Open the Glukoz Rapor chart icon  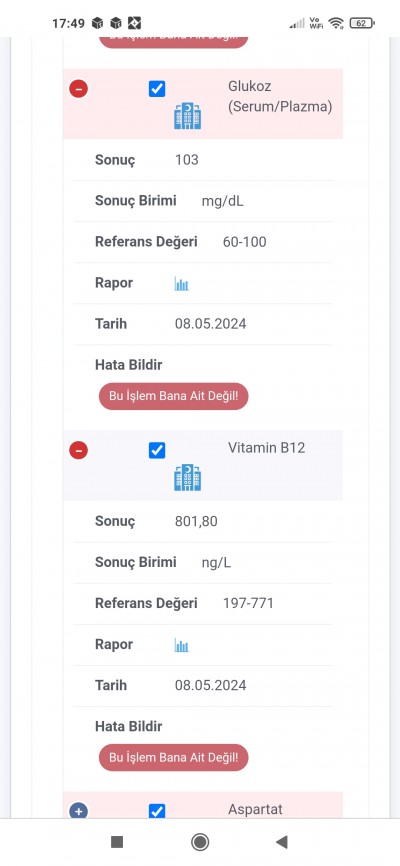(182, 284)
